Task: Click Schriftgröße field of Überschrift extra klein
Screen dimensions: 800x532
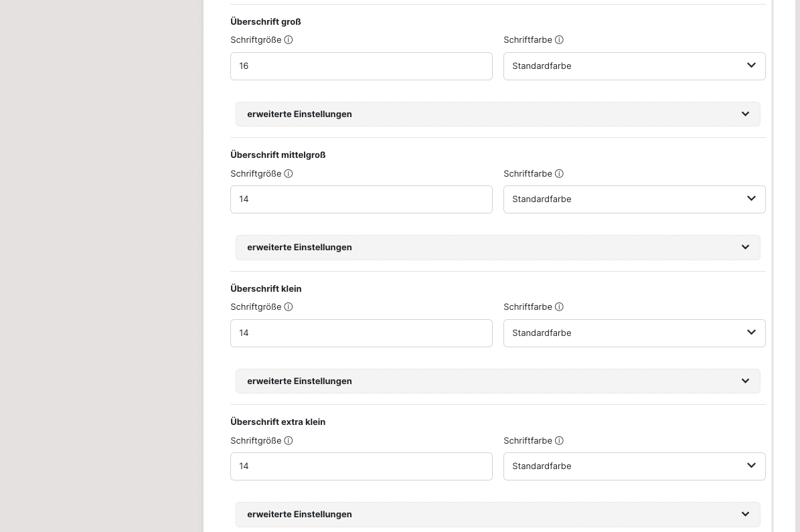Action: 361,466
